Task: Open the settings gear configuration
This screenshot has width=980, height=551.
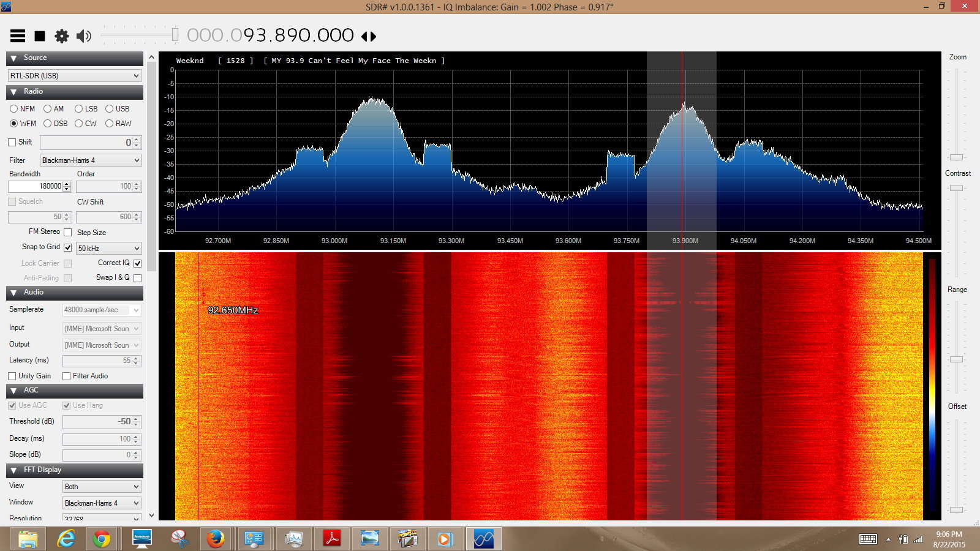Action: pyautogui.click(x=62, y=36)
